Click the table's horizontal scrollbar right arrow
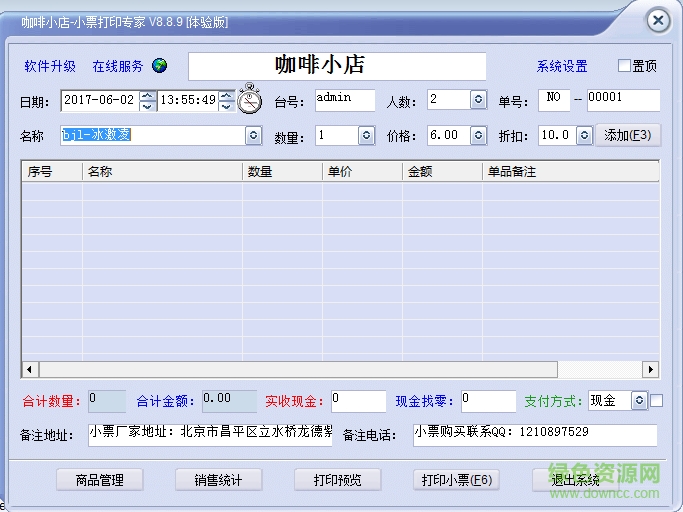This screenshot has height=512, width=683. tap(651, 369)
